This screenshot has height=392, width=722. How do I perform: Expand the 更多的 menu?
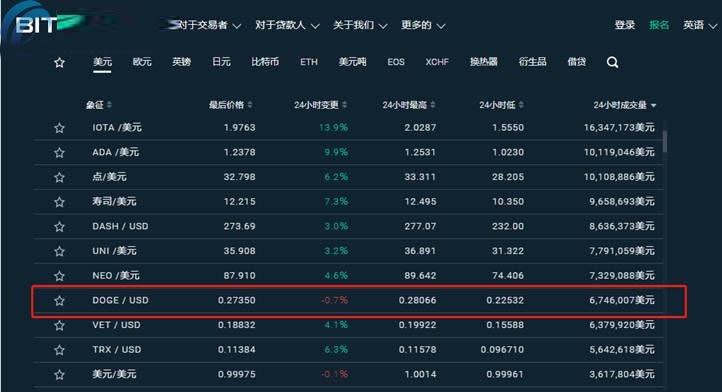pos(423,25)
